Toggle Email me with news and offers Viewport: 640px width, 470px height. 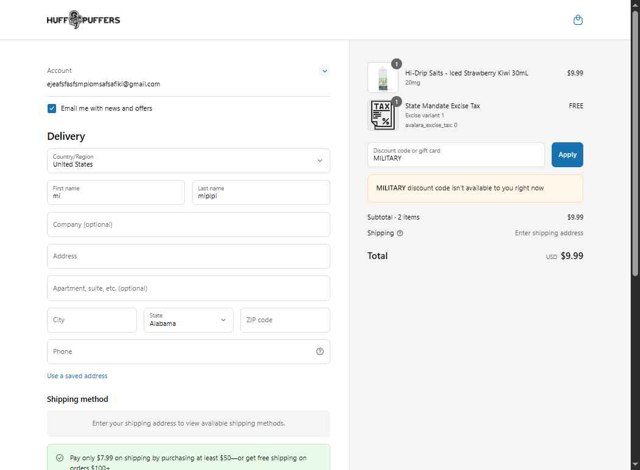(x=52, y=108)
